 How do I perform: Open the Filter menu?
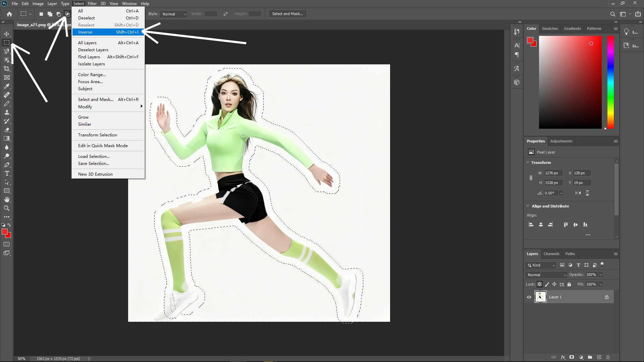[x=92, y=3]
